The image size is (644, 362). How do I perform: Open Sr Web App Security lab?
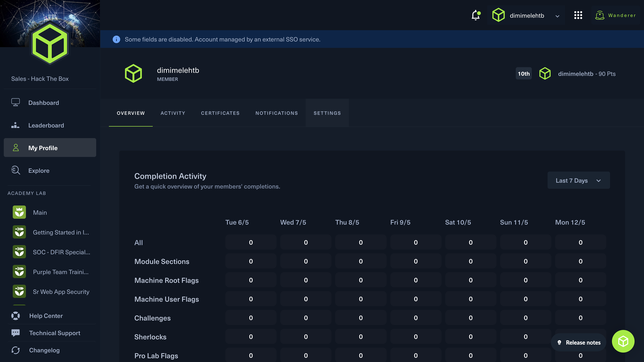point(61,291)
